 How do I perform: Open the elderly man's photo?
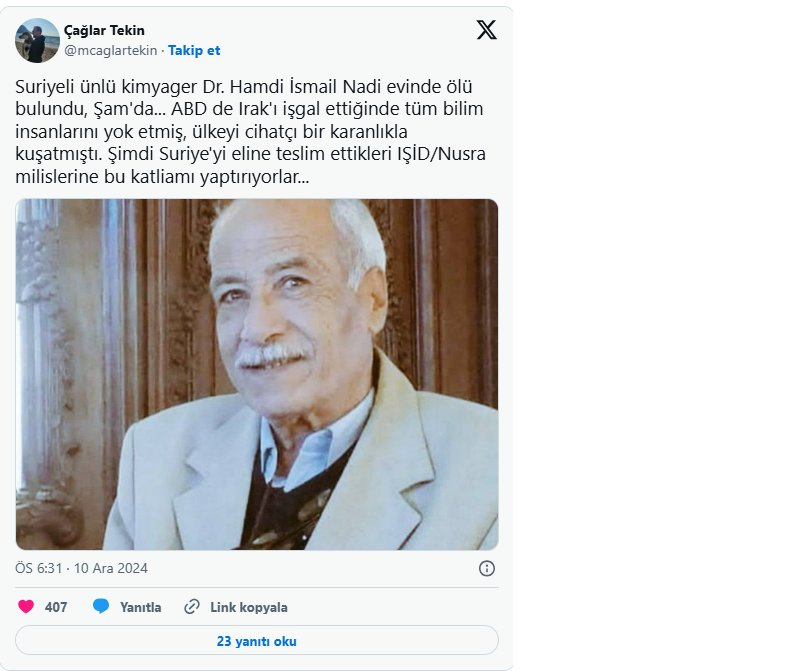click(257, 374)
